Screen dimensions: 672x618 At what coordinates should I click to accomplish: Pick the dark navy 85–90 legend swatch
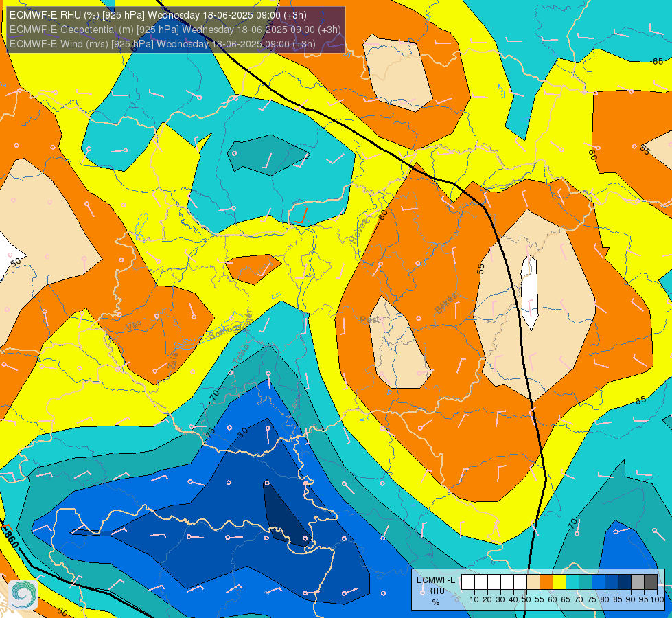point(625,582)
